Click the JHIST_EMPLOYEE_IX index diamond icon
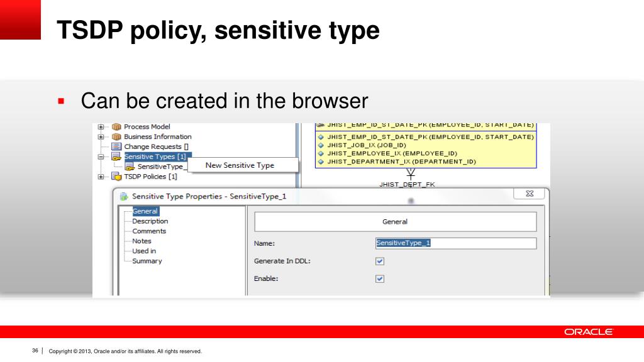This screenshot has height=362, width=644. coord(321,153)
